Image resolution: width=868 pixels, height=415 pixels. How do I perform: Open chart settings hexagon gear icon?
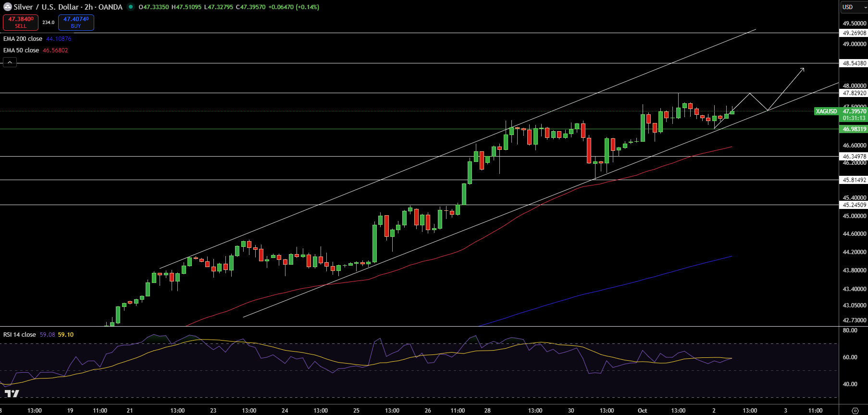pos(855,411)
